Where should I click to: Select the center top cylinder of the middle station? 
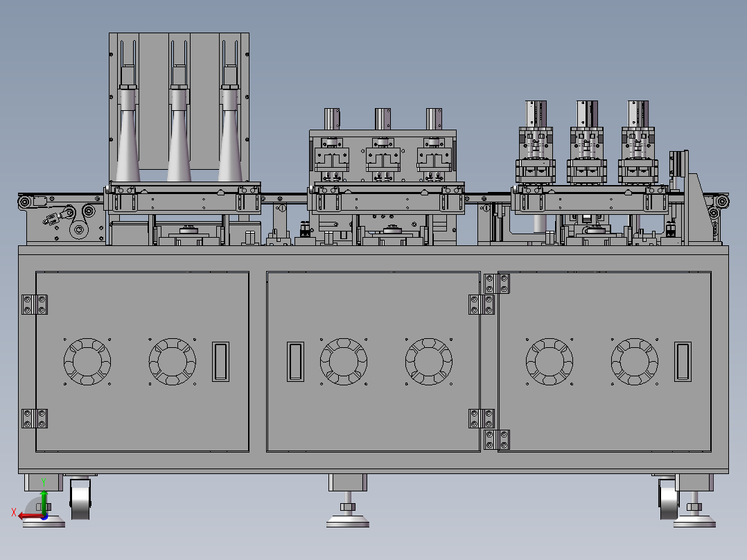click(383, 119)
